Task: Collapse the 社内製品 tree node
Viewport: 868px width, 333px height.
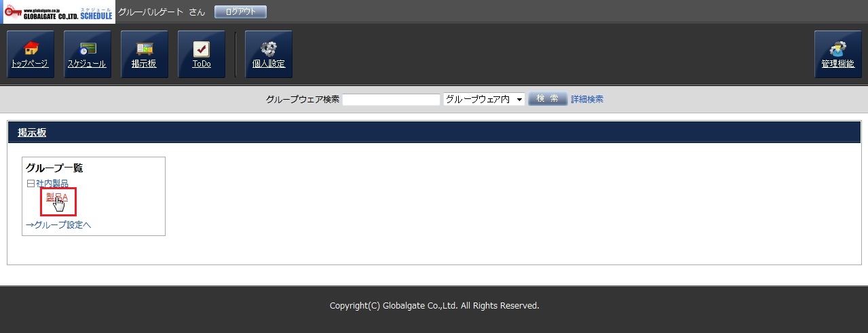Action: tap(30, 184)
